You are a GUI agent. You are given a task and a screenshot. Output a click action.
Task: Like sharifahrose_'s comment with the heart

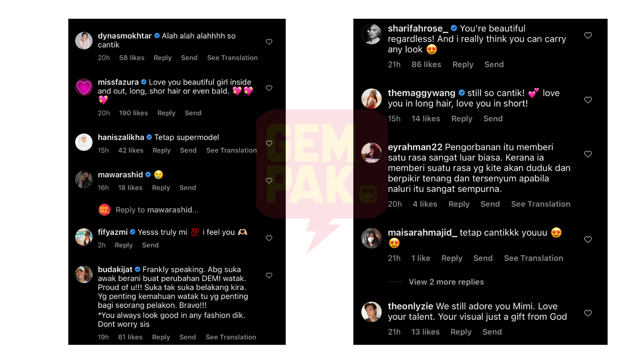point(588,35)
